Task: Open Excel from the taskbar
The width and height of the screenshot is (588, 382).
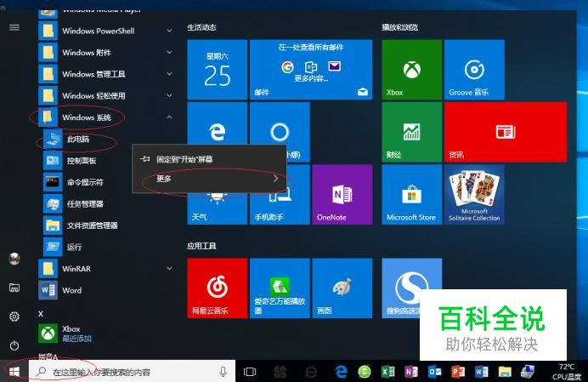Action: (387, 372)
